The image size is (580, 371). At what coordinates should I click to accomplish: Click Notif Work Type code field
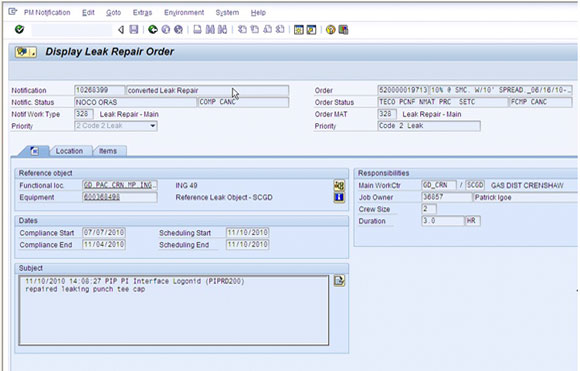tap(84, 114)
